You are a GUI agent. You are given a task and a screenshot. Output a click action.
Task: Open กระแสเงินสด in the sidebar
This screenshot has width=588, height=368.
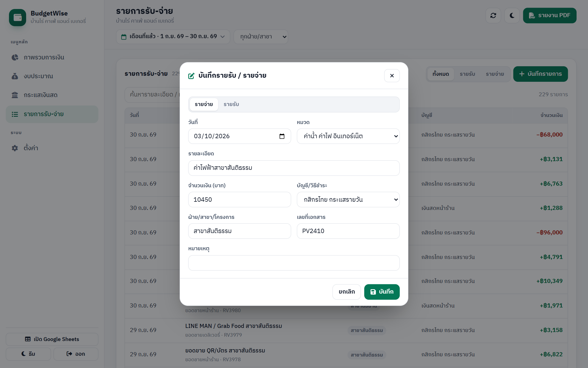click(x=52, y=95)
